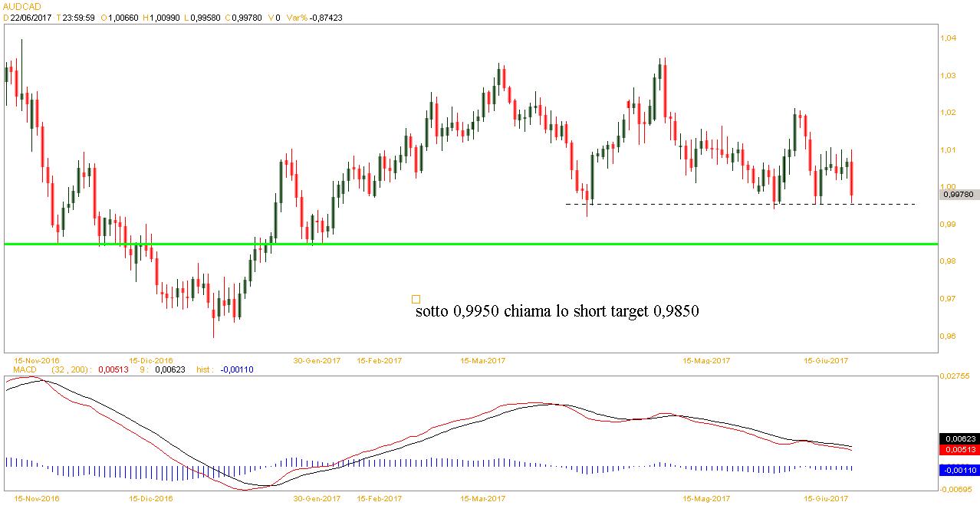Screen dimensions: 980x512
Task: Click the AUDCAD symbol title
Action: [x=21, y=6]
